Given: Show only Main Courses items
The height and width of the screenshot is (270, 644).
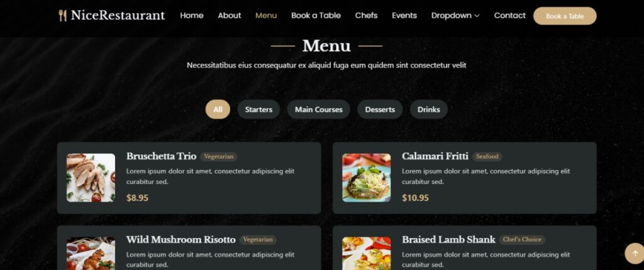Looking at the screenshot, I should (319, 109).
